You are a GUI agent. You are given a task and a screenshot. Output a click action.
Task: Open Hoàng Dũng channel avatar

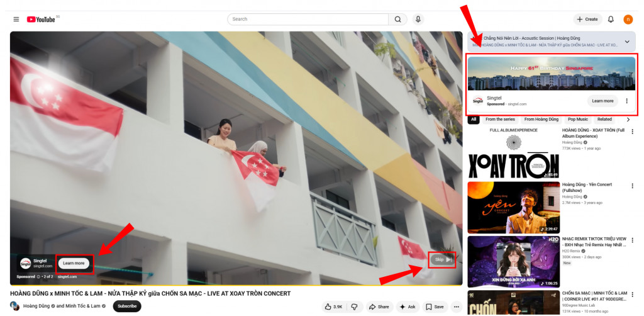pyautogui.click(x=14, y=306)
